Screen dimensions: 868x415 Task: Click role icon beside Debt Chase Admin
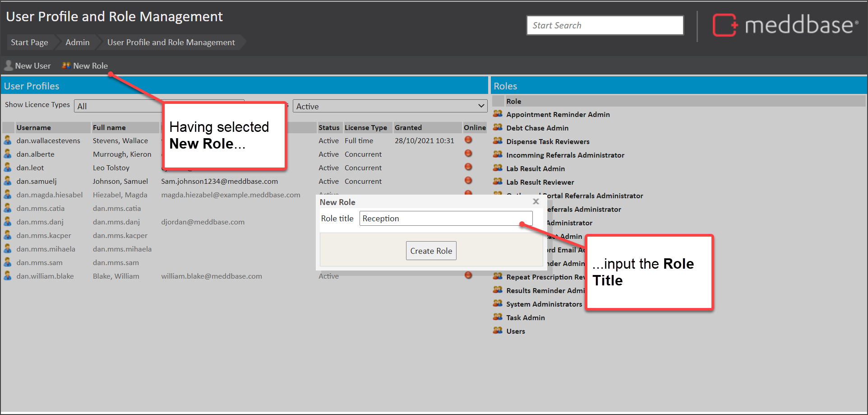(498, 128)
